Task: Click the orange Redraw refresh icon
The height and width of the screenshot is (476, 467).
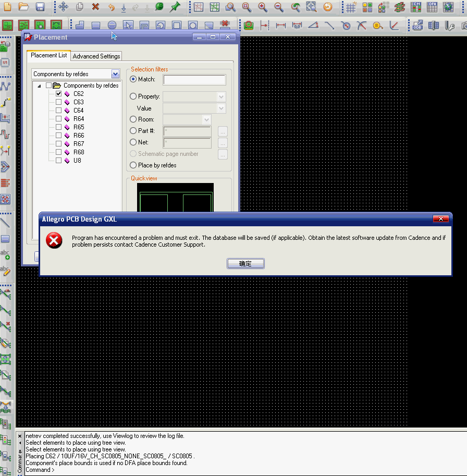Action: (x=328, y=7)
